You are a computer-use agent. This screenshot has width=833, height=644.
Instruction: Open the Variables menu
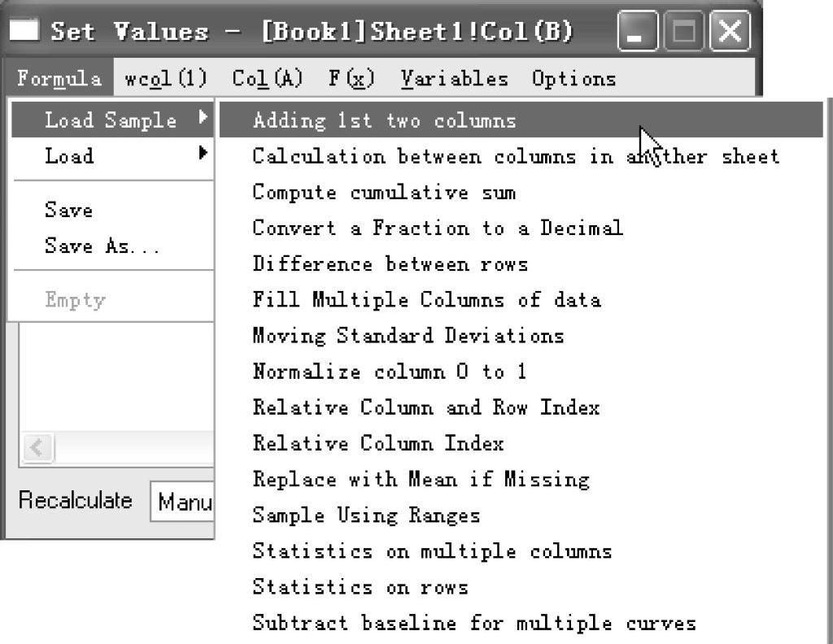[x=454, y=79]
